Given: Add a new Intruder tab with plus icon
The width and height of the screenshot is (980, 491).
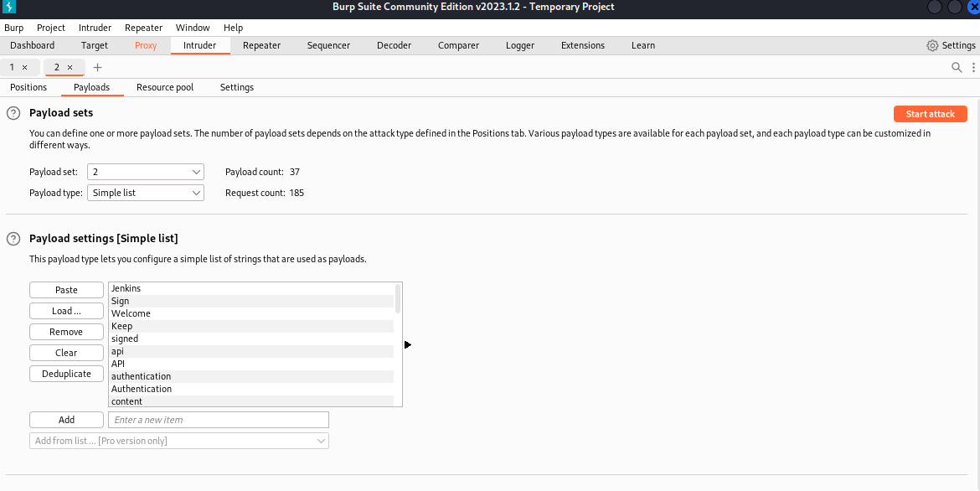Looking at the screenshot, I should click(97, 68).
